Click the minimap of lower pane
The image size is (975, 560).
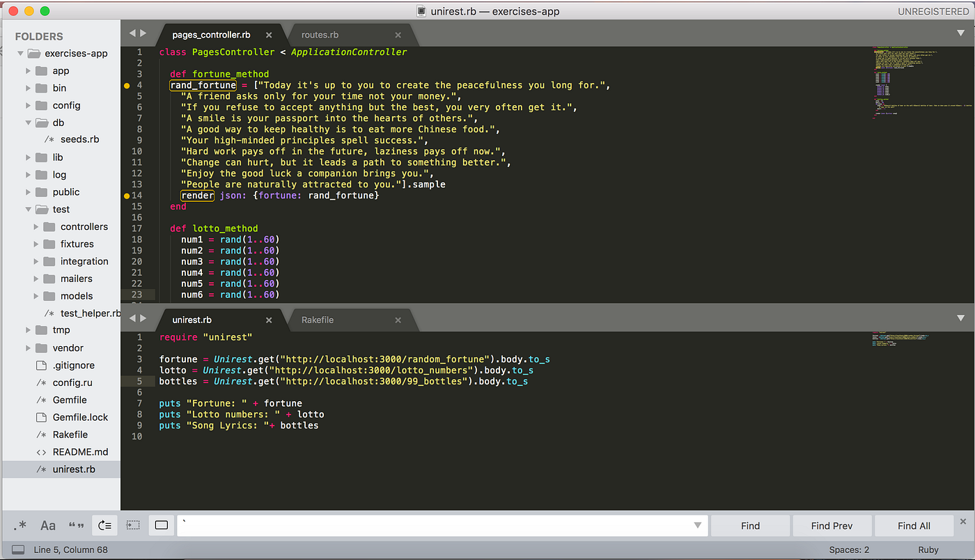(x=902, y=339)
